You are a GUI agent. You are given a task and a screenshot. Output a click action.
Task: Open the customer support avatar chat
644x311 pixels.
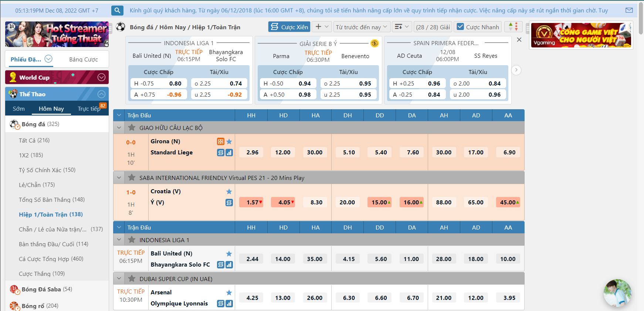617,293
